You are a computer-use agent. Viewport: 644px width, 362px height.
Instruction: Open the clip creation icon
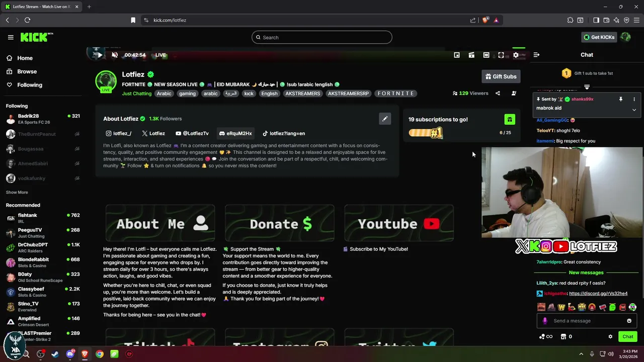[471, 55]
